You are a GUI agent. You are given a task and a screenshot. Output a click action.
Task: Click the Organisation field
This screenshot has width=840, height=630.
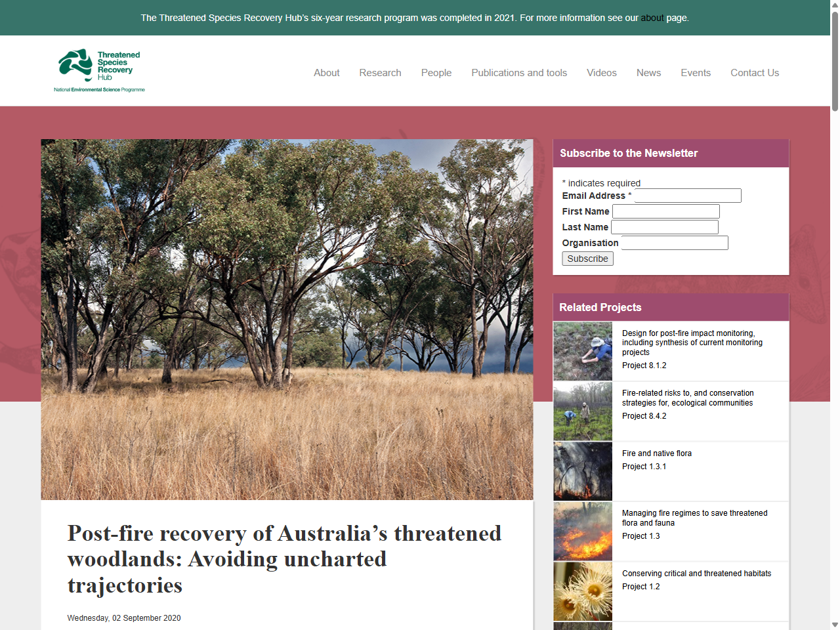coord(675,243)
